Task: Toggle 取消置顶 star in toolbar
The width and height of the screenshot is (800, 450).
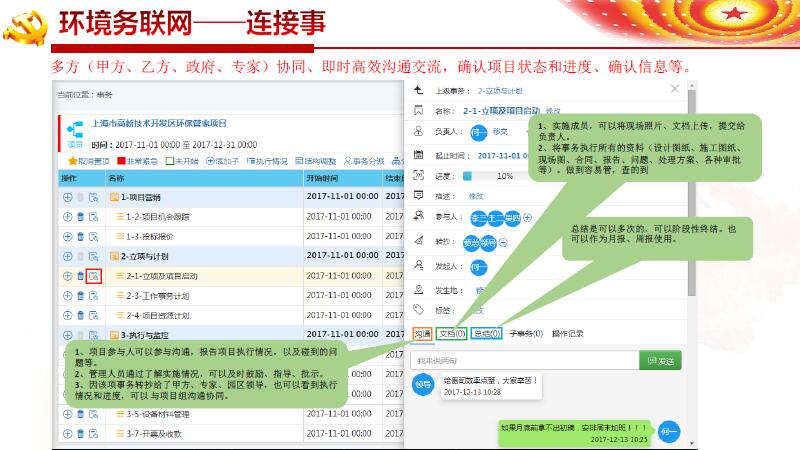Action: (72, 160)
